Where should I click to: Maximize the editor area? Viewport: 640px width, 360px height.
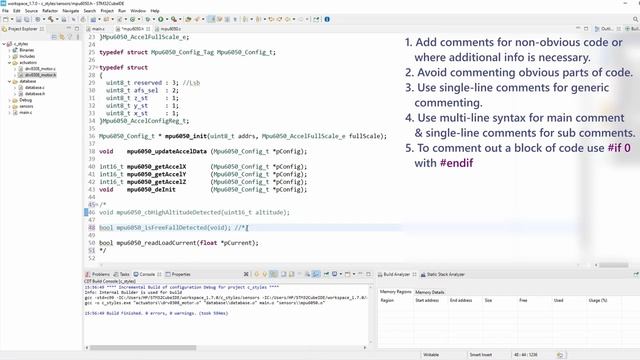(586, 29)
